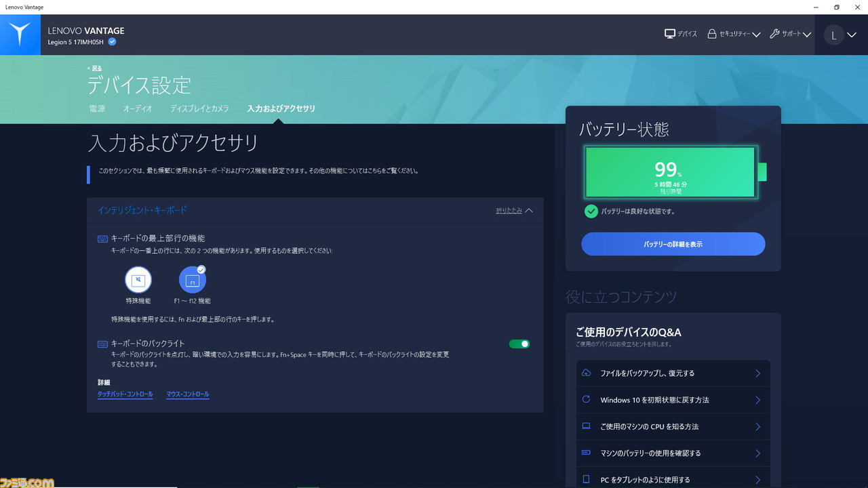Viewport: 868px width, 488px height.
Task: Click the green battery health check icon
Action: pos(591,211)
